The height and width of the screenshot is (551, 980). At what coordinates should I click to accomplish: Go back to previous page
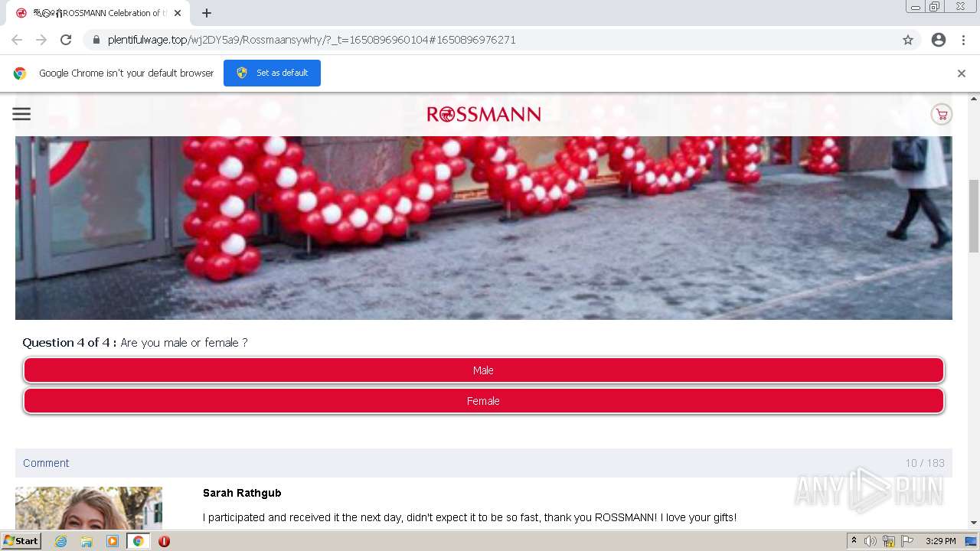(17, 40)
